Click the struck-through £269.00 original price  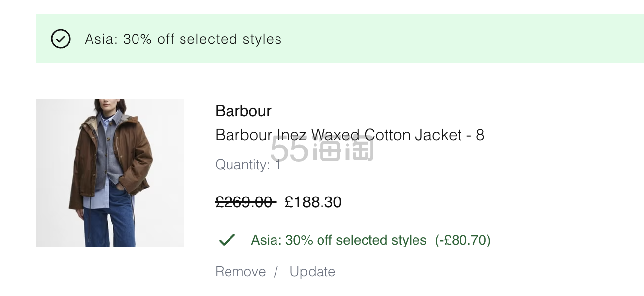click(x=246, y=202)
